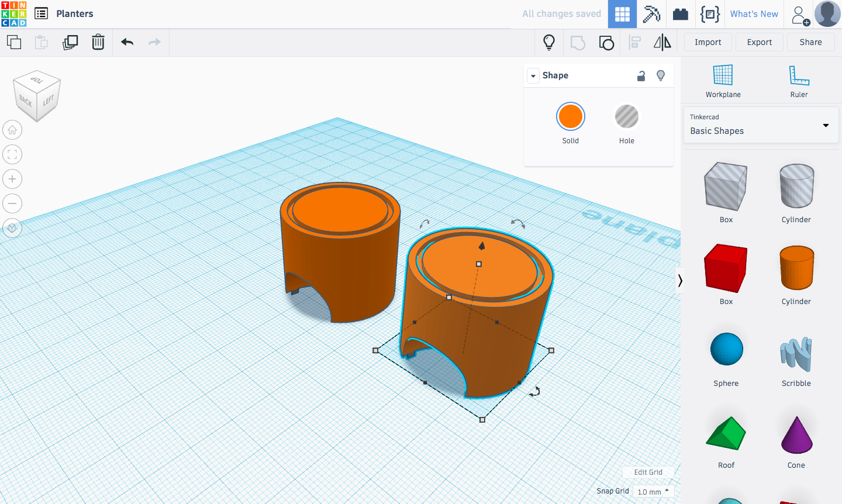Set shape to Hole

tap(627, 117)
